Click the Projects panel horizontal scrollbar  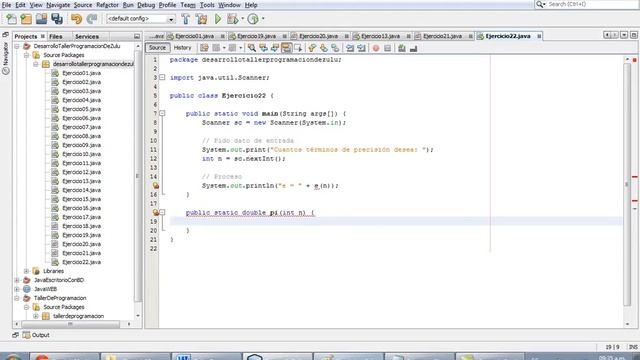71,324
